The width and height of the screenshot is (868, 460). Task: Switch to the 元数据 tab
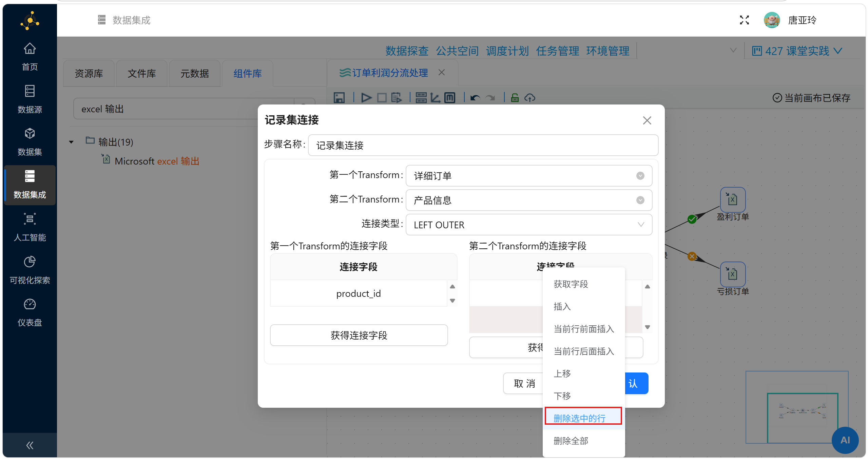pyautogui.click(x=194, y=74)
